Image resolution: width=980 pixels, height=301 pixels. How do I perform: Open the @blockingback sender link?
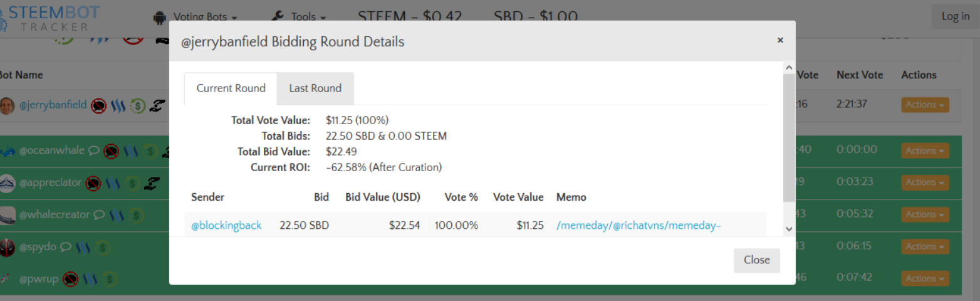(226, 225)
